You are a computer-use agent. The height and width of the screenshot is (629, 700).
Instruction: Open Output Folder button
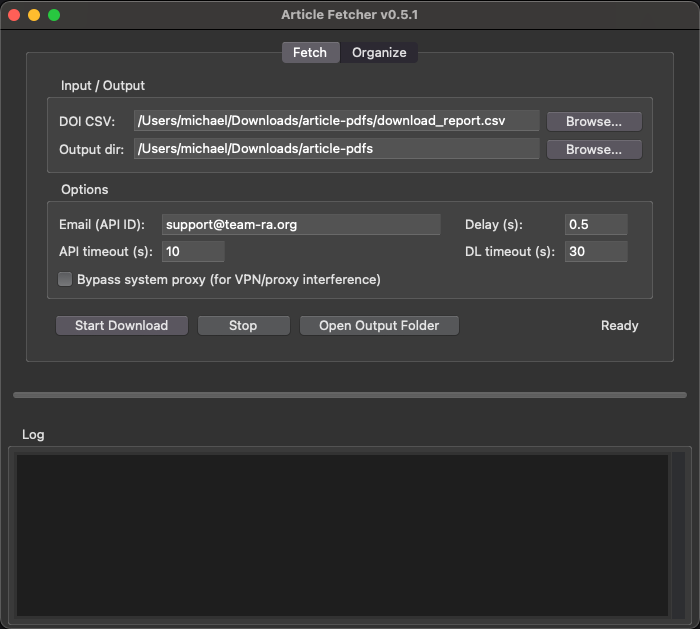tap(379, 325)
